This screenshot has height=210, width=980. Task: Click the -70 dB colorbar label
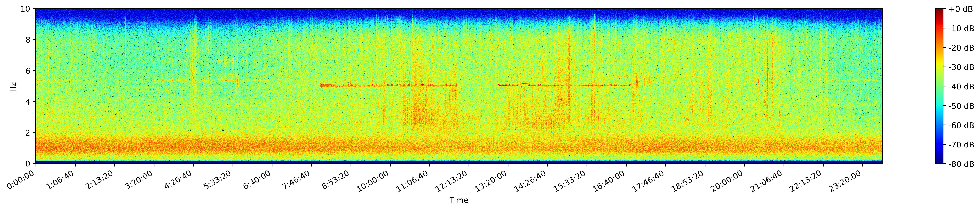[961, 145]
